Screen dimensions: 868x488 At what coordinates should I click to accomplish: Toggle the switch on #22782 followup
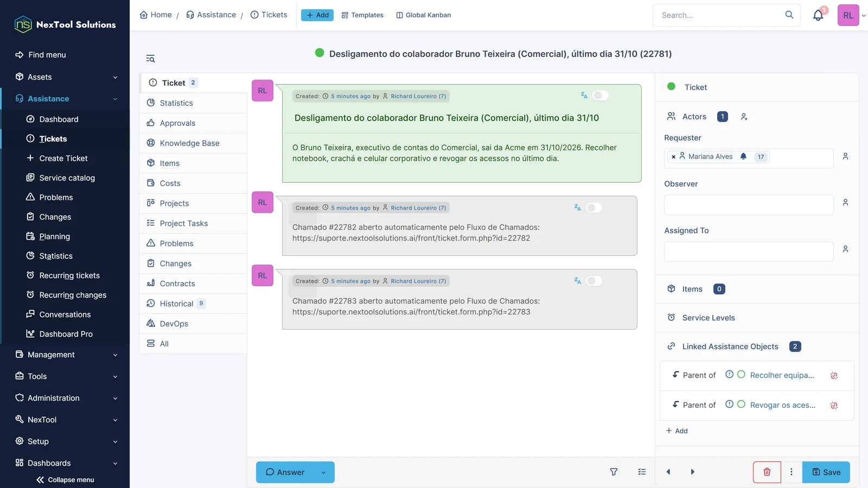(x=594, y=208)
